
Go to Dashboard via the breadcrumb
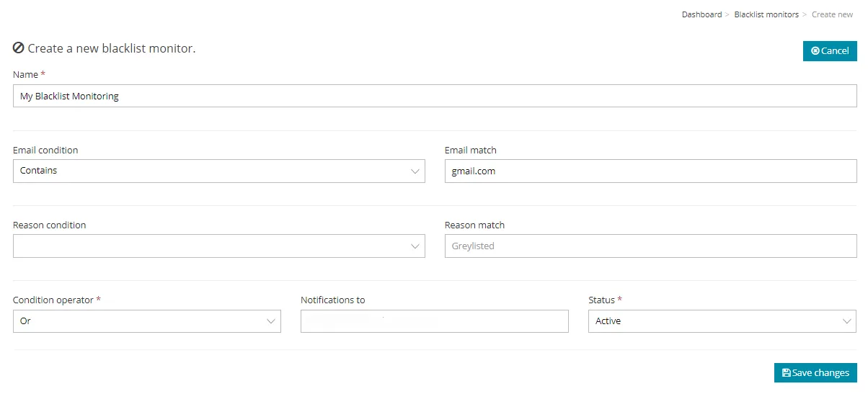(701, 14)
